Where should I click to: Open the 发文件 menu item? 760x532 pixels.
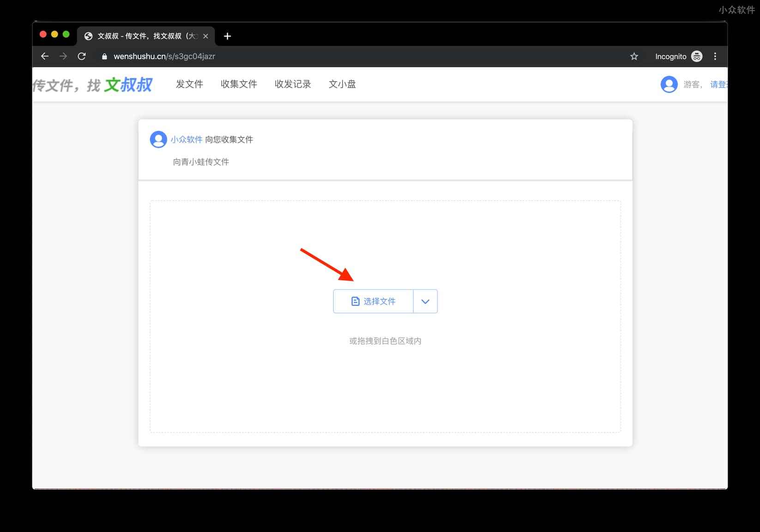[189, 84]
